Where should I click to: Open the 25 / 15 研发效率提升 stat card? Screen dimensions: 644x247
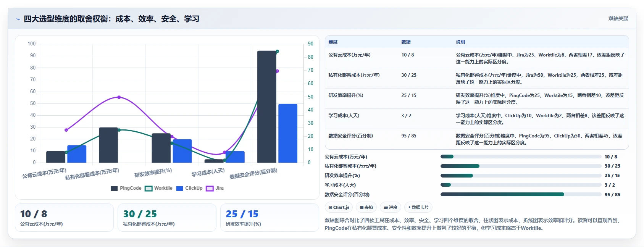pos(270,218)
